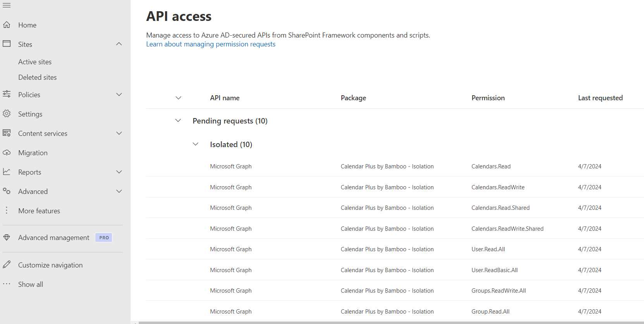Expand the Policies section chevron
The image size is (644, 324).
119,94
